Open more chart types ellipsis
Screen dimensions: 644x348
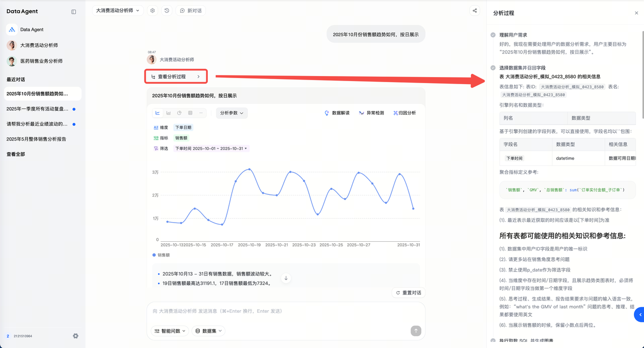[201, 113]
